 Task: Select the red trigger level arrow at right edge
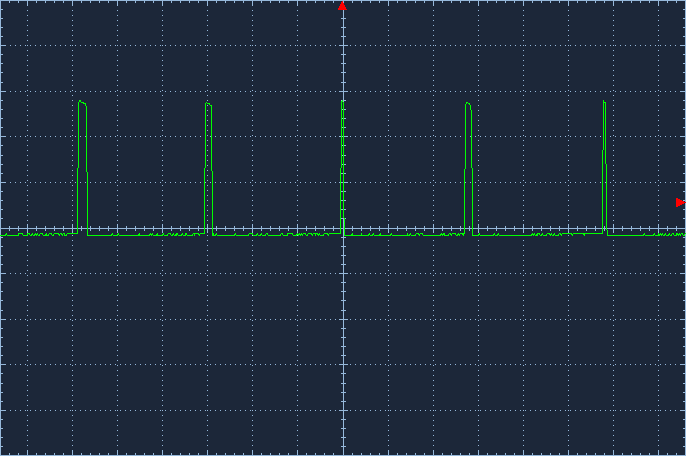[680, 202]
